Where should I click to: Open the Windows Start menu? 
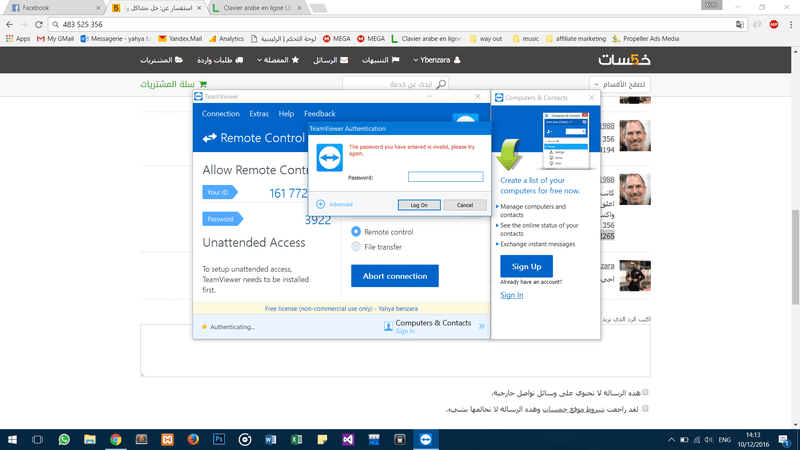pos(12,439)
